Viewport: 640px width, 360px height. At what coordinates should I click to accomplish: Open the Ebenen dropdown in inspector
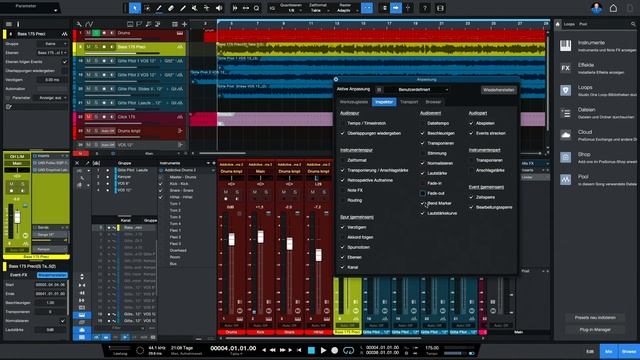[52, 53]
